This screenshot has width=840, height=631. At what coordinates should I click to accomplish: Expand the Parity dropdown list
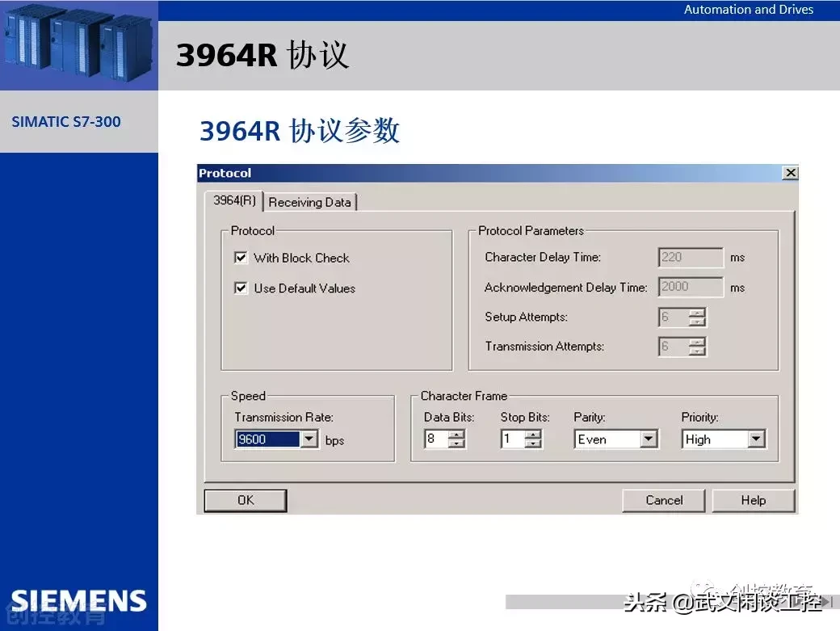[x=649, y=440]
